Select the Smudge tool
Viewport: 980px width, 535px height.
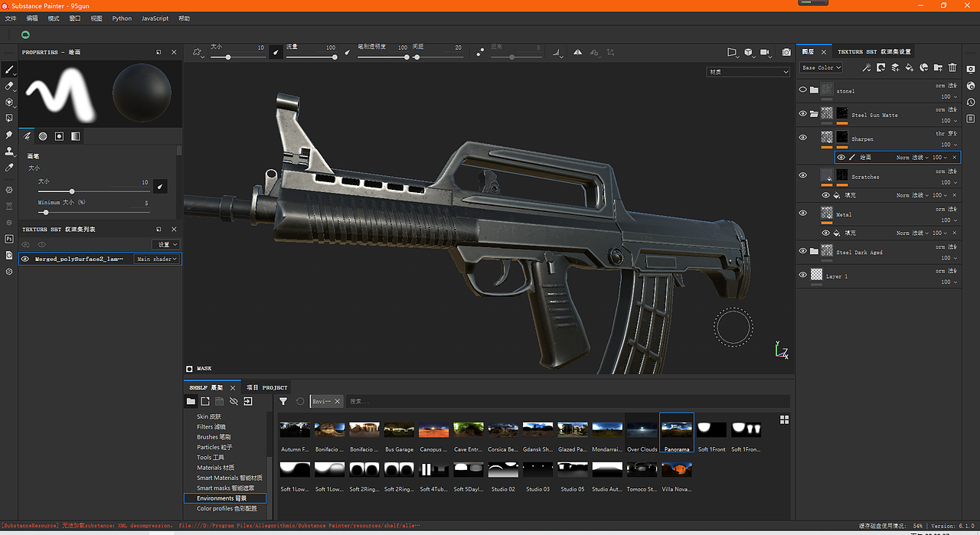9,135
